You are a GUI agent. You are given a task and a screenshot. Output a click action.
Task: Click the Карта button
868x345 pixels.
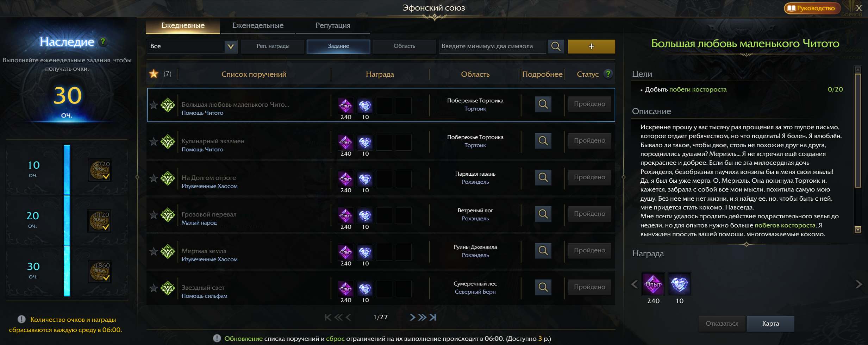pyautogui.click(x=770, y=324)
